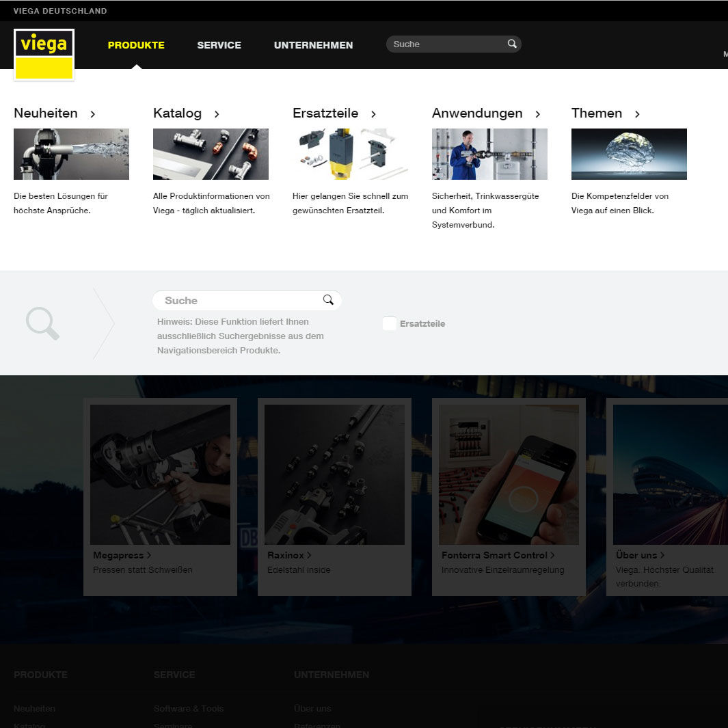The image size is (728, 728).
Task: Open the Raxinox link
Action: pyautogui.click(x=288, y=555)
